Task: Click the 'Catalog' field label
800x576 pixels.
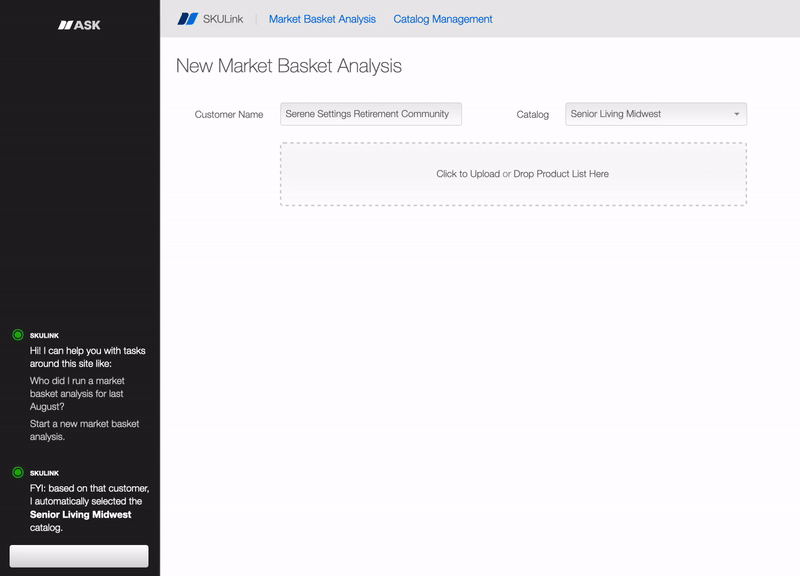Action: coord(532,115)
